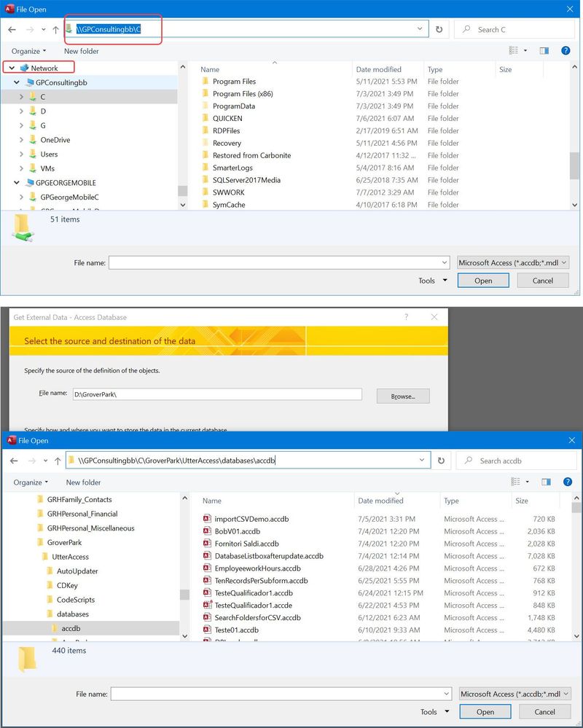Screen dimensions: 583x728
Task: Open file type dropdown in top dialog
Action: pos(564,263)
